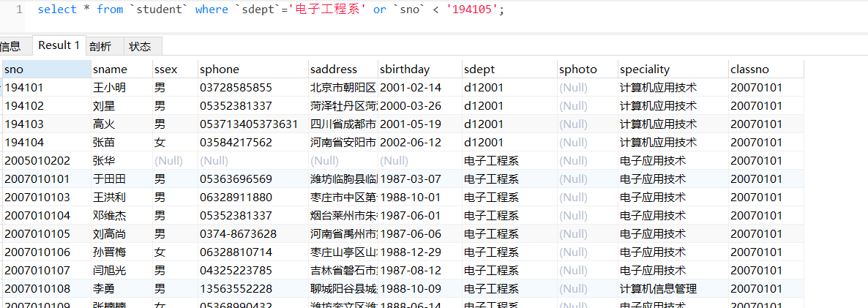Click the saddress column header

(x=343, y=69)
